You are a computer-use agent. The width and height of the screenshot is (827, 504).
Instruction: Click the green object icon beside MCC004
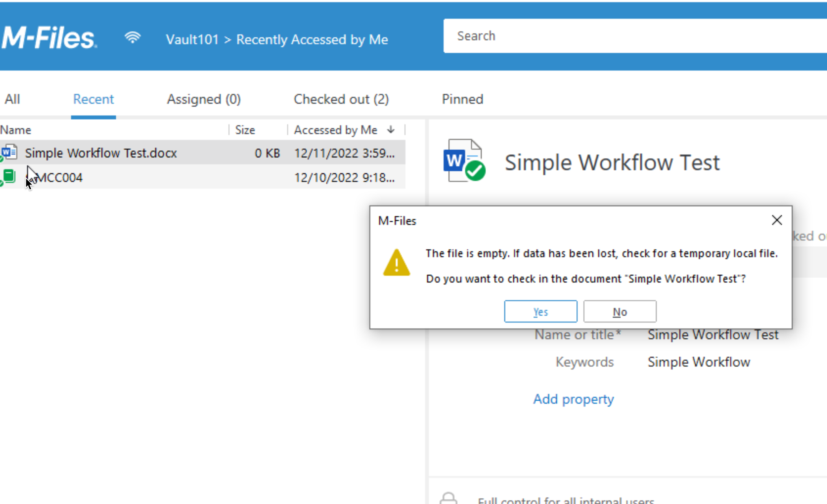8,177
